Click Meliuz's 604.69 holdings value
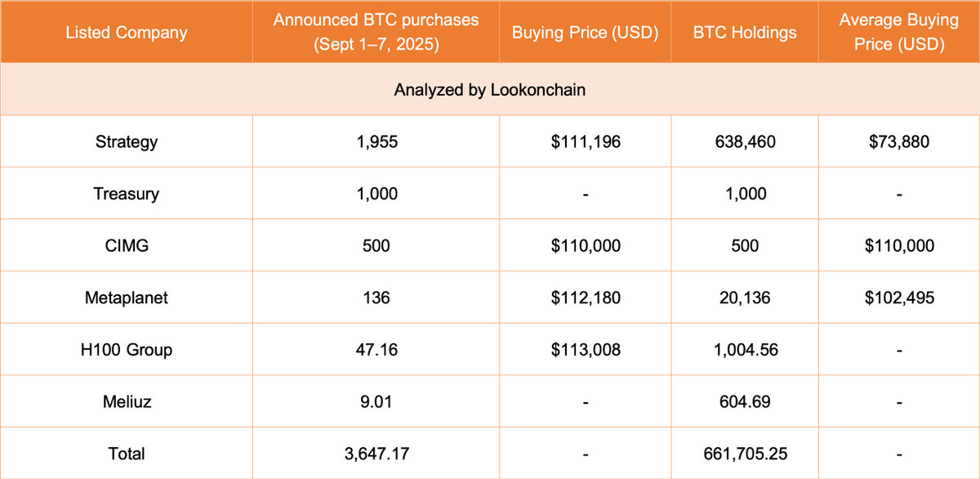980x479 pixels. [744, 401]
